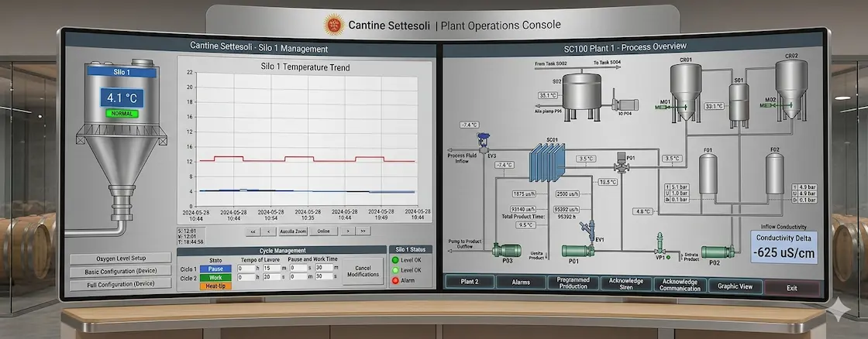Select the SC01 plate heat exchanger
Viewport: 868px width, 339px height.
click(547, 163)
